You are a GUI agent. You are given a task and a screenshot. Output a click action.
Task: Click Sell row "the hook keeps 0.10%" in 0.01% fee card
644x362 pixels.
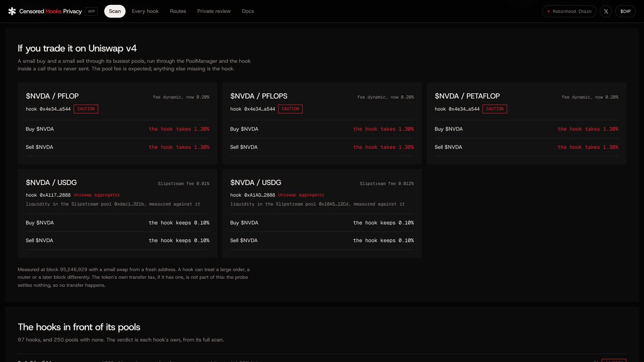click(x=179, y=241)
